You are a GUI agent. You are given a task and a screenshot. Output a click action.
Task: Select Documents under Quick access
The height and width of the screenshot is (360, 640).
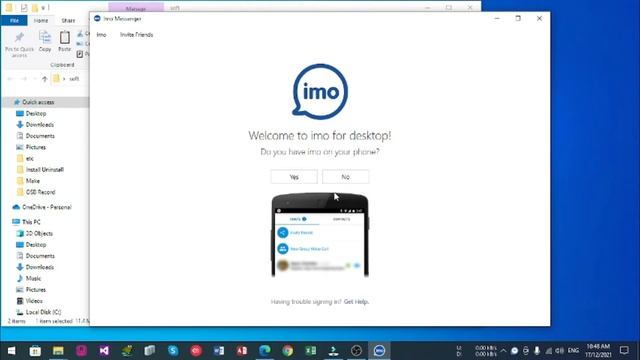40,136
